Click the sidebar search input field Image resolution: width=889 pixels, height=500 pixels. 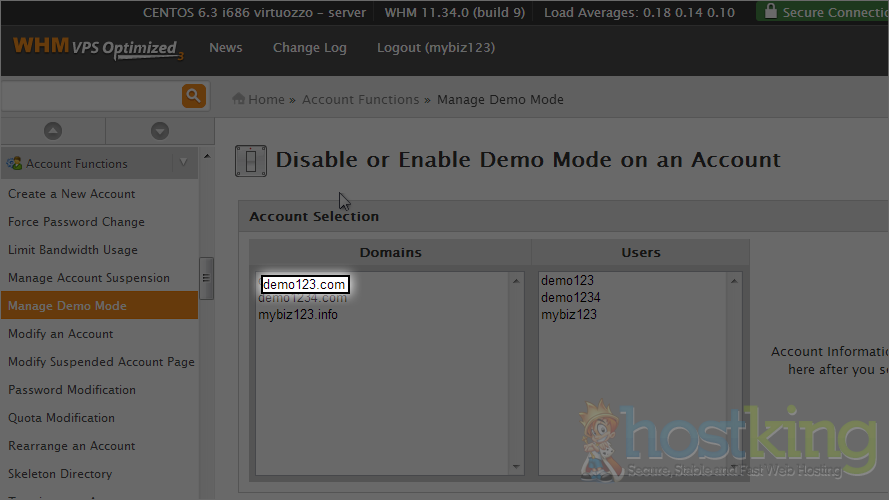[90, 96]
